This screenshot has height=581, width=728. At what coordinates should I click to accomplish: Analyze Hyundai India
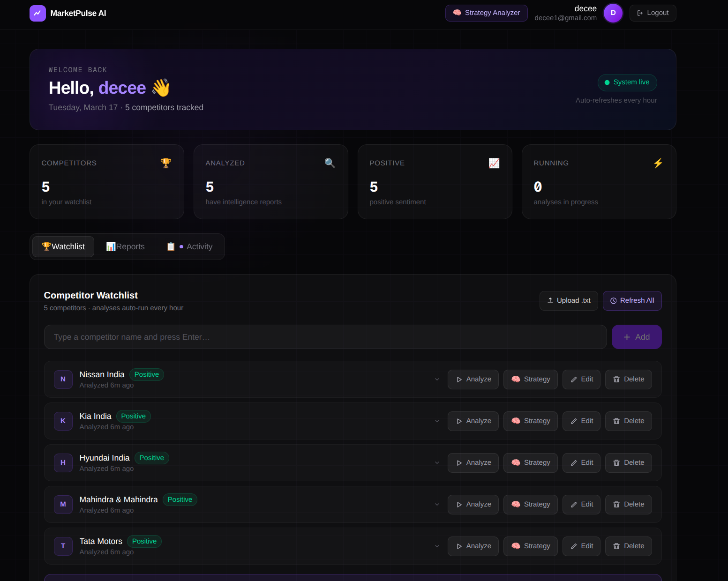(x=473, y=463)
